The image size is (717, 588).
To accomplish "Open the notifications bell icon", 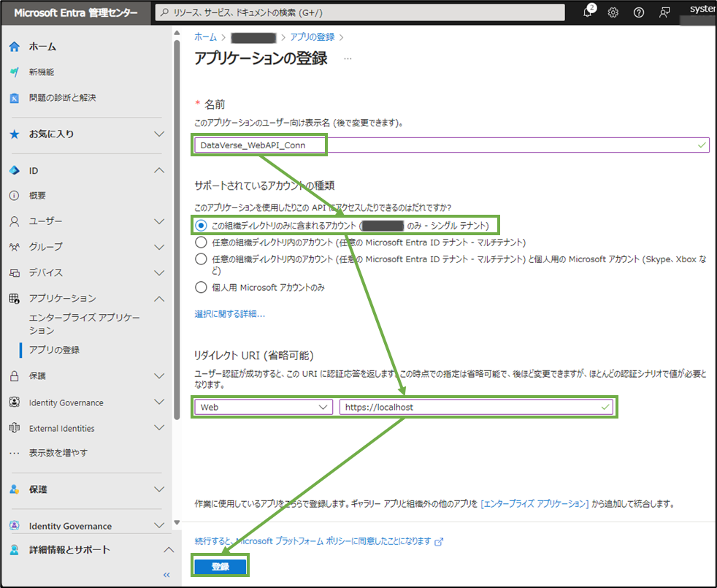I will [588, 12].
